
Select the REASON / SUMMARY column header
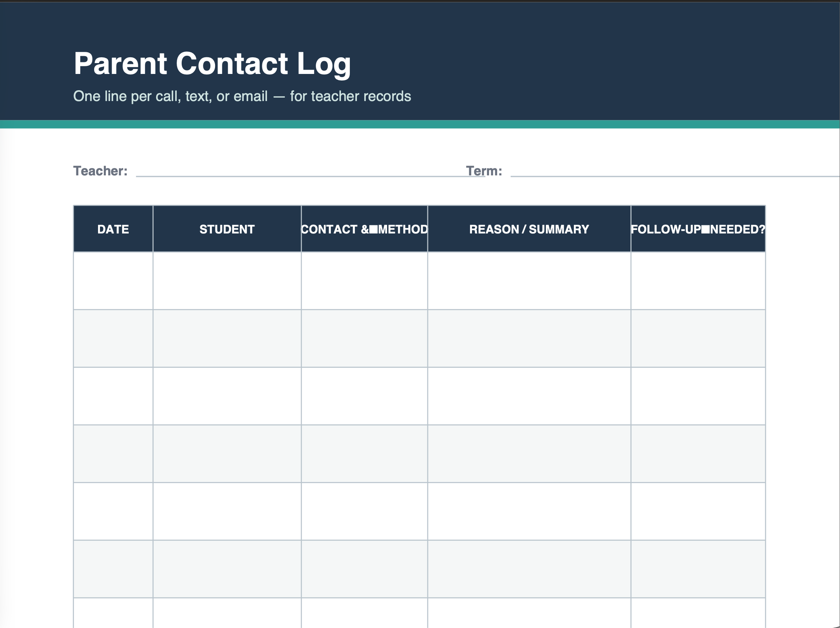tap(529, 229)
